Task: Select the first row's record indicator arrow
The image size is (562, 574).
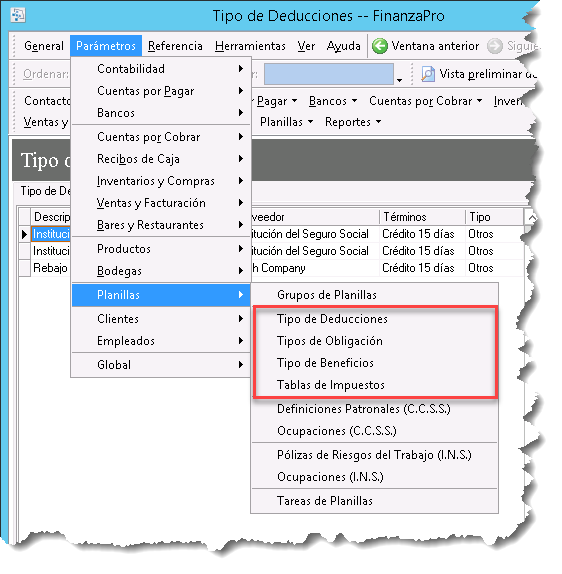Action: 24,234
